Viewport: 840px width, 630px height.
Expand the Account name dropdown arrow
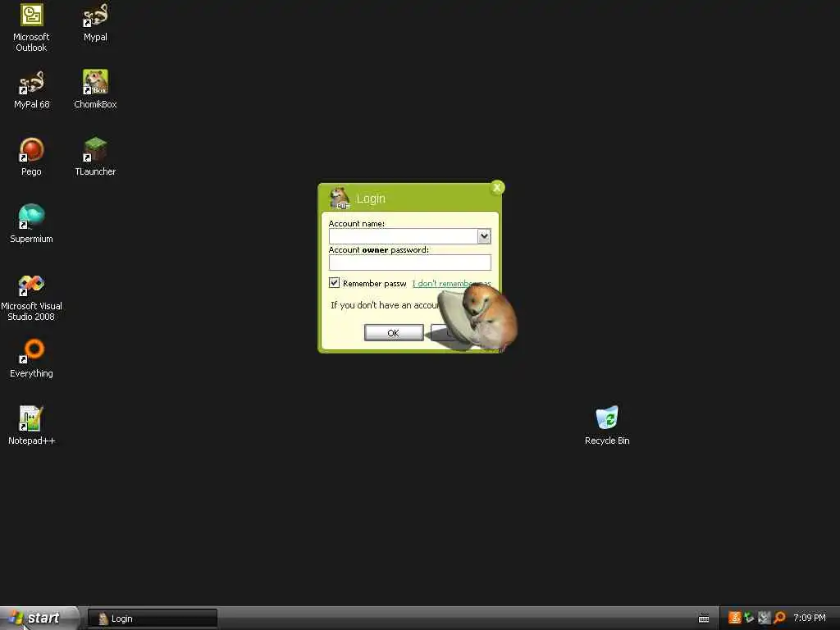pos(484,236)
